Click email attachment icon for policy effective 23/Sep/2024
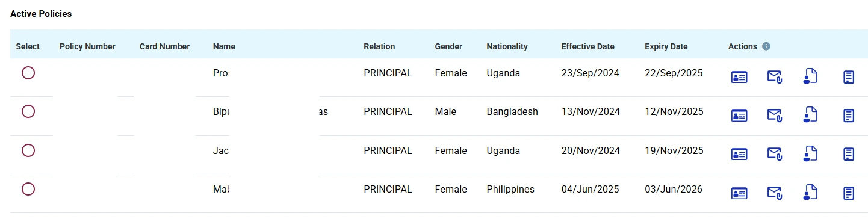 tap(774, 76)
